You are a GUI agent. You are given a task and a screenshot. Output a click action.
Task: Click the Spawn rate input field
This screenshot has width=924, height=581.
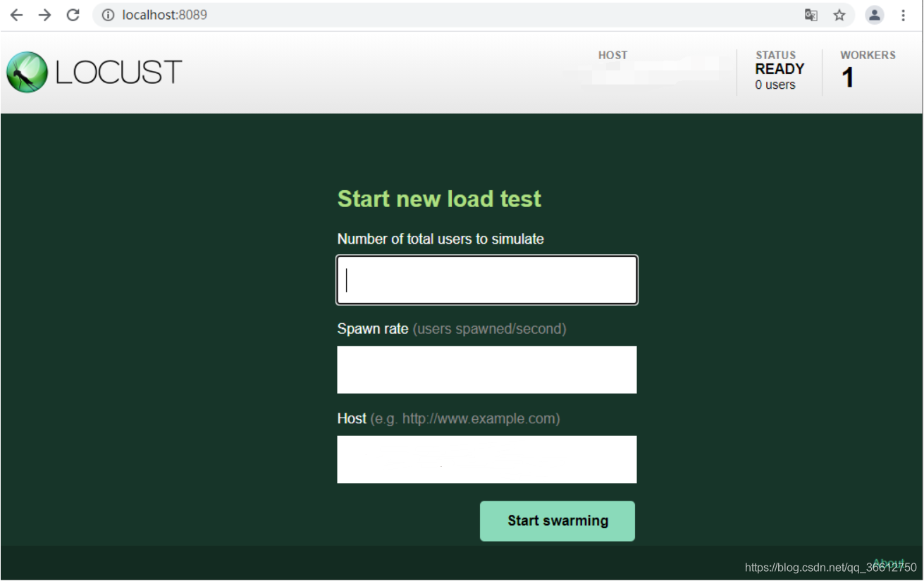487,370
